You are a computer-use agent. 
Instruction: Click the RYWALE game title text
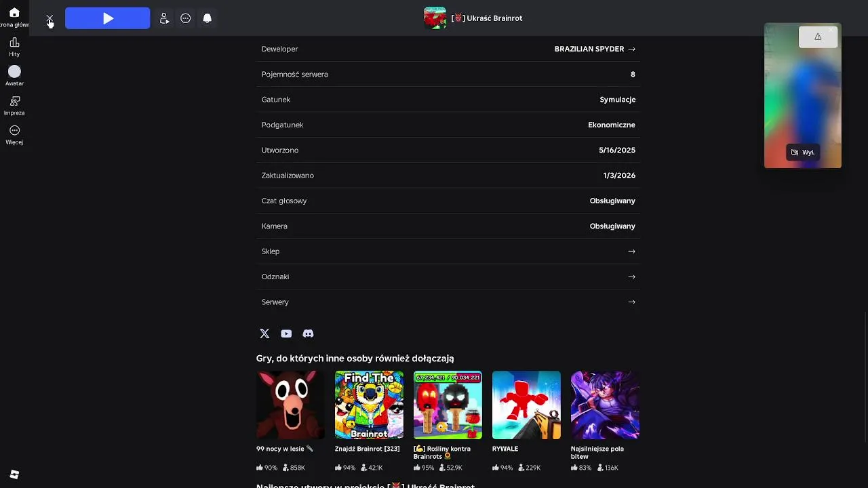(x=505, y=449)
